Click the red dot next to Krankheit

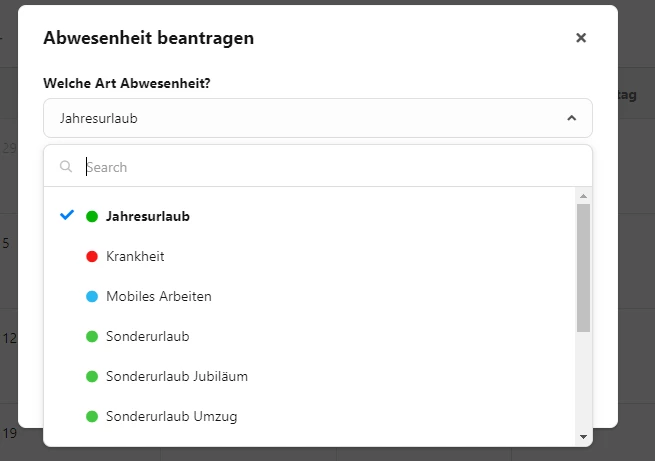coord(92,256)
